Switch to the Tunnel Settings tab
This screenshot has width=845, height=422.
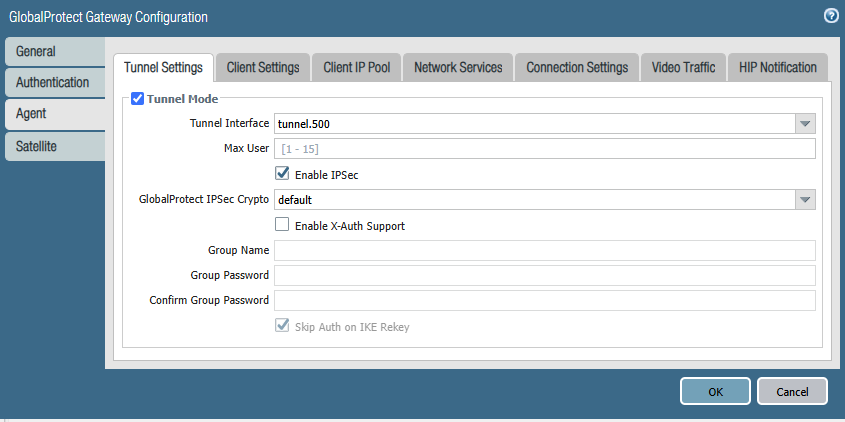coord(163,67)
